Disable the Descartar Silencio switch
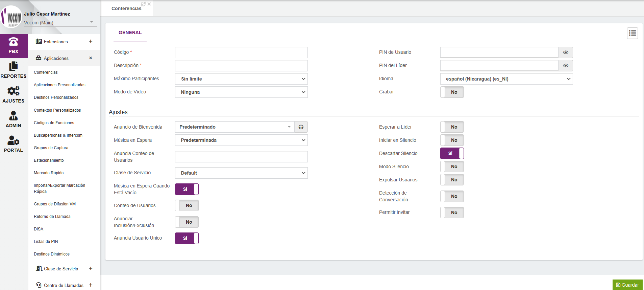 (452, 153)
